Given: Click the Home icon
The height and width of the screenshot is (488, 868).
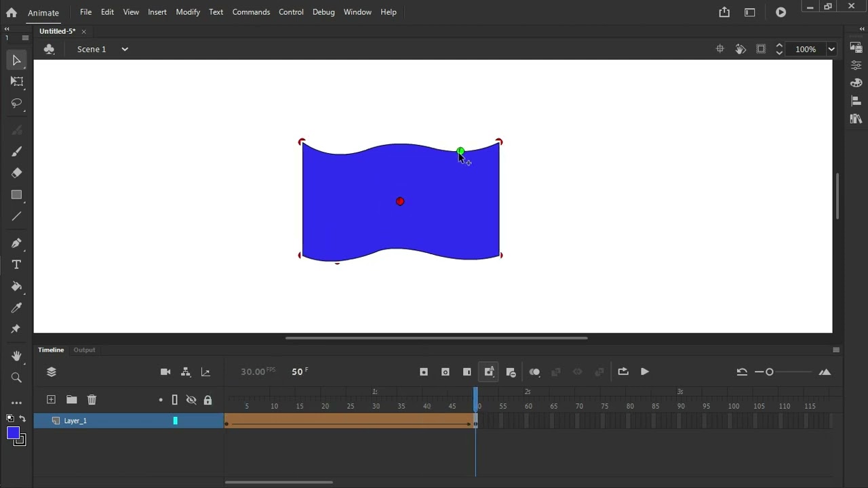Looking at the screenshot, I should pyautogui.click(x=11, y=12).
